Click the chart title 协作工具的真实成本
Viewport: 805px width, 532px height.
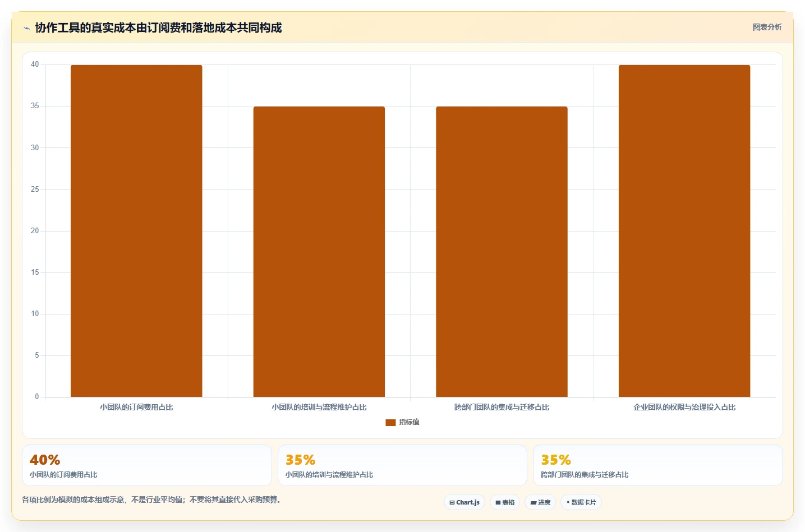(x=158, y=27)
